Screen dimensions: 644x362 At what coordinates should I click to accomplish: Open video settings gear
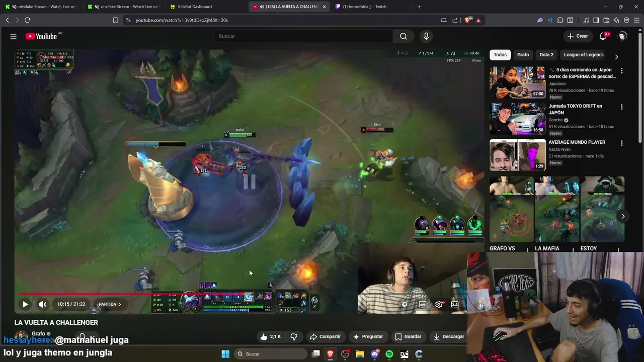(439, 304)
